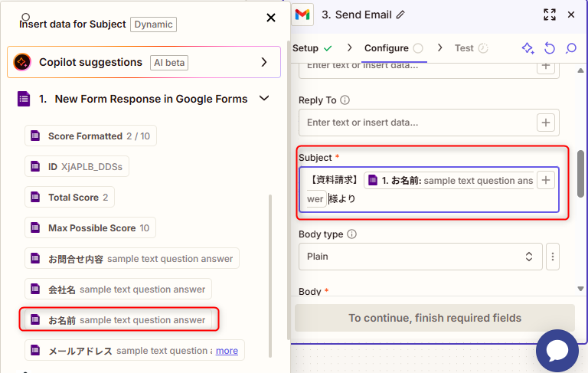This screenshot has width=588, height=373.
Task: Click the more link on メールアドレス
Action: (x=227, y=351)
